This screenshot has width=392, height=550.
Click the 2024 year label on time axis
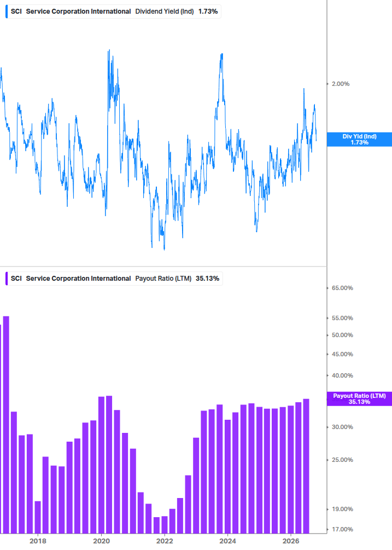click(227, 541)
